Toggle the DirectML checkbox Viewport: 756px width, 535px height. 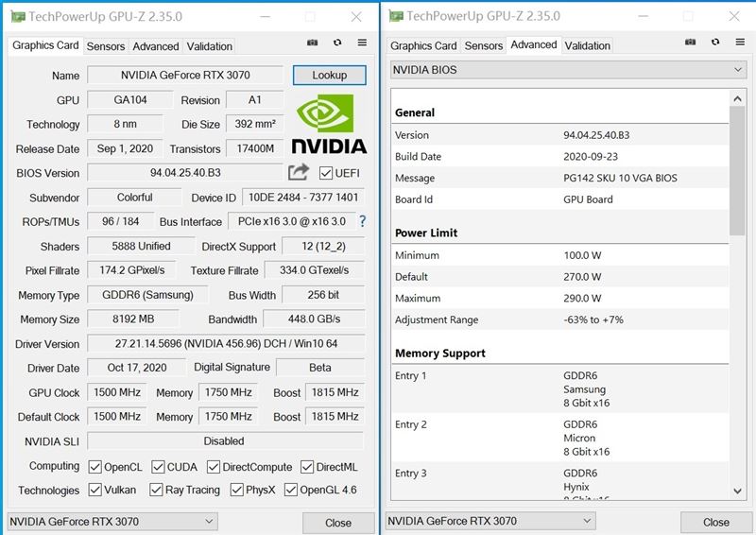coord(307,467)
